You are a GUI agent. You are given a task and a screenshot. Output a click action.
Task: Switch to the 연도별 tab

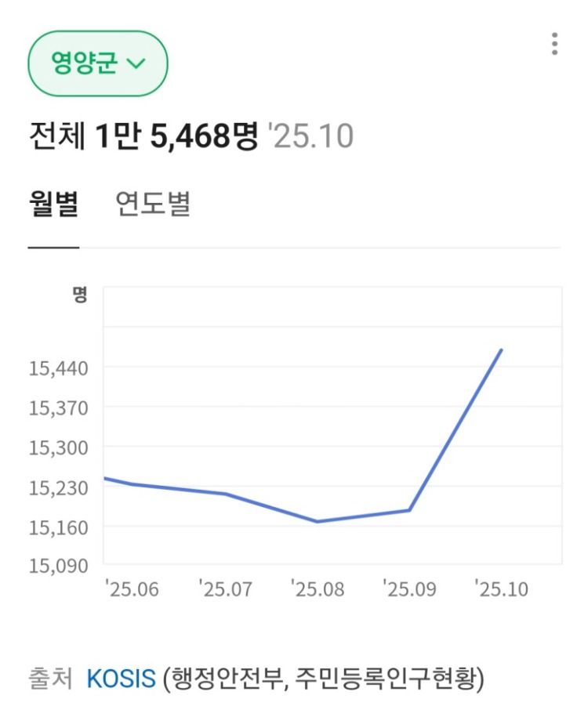[153, 205]
